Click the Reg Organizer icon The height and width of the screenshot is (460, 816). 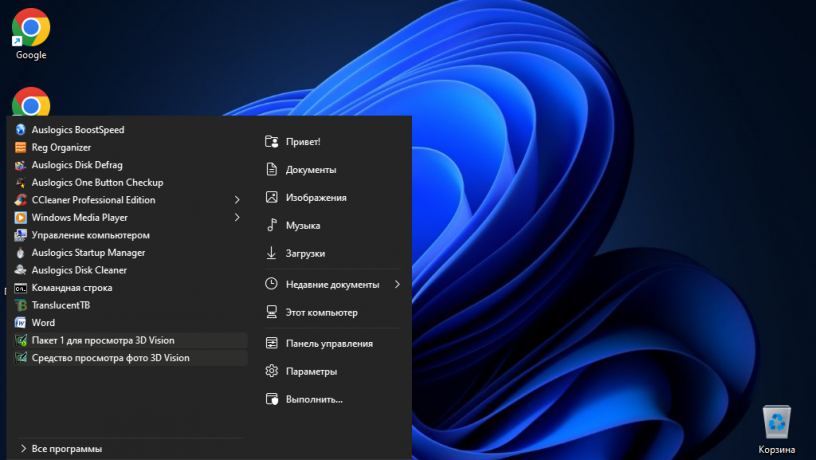click(x=20, y=147)
